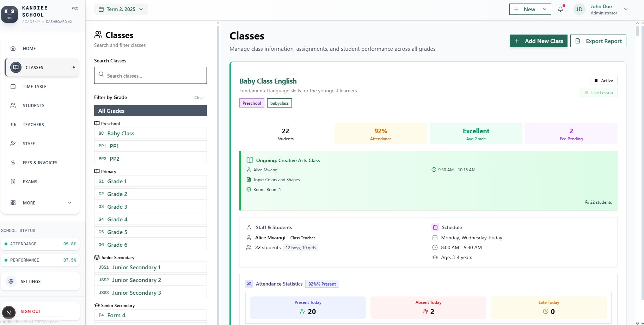The width and height of the screenshot is (644, 325).
Task: Expand the More menu chevron in the sidebar
Action: point(70,203)
